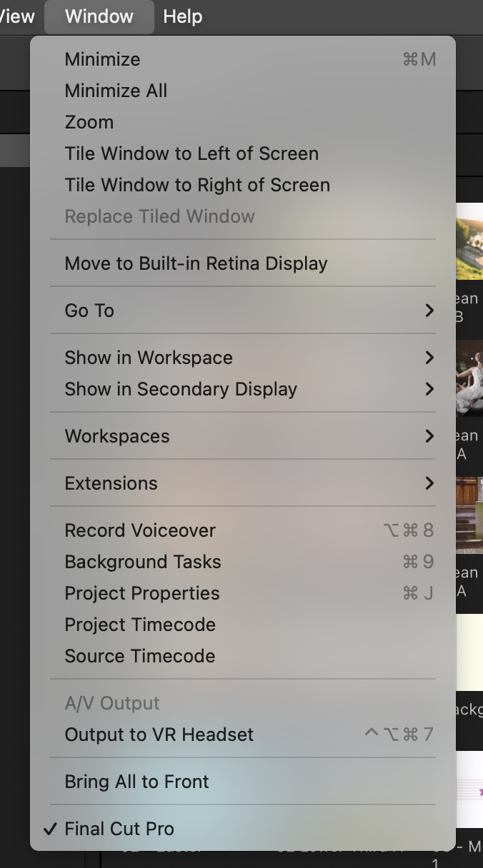
Task: Minimize the window via the menu
Action: click(x=102, y=59)
